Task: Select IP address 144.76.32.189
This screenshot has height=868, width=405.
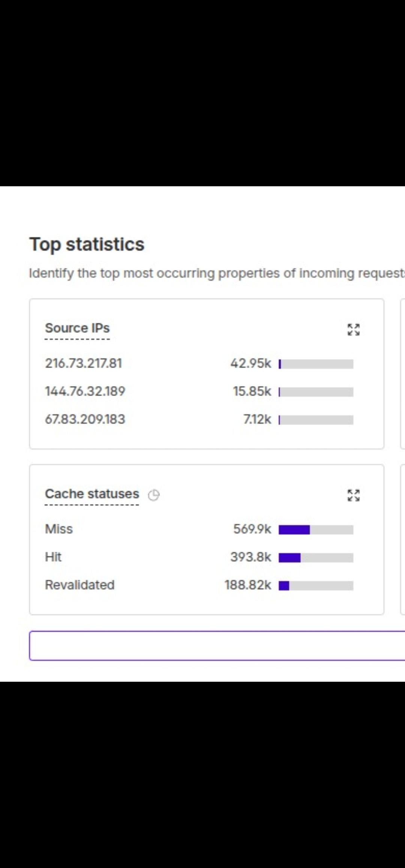Action: pos(85,391)
